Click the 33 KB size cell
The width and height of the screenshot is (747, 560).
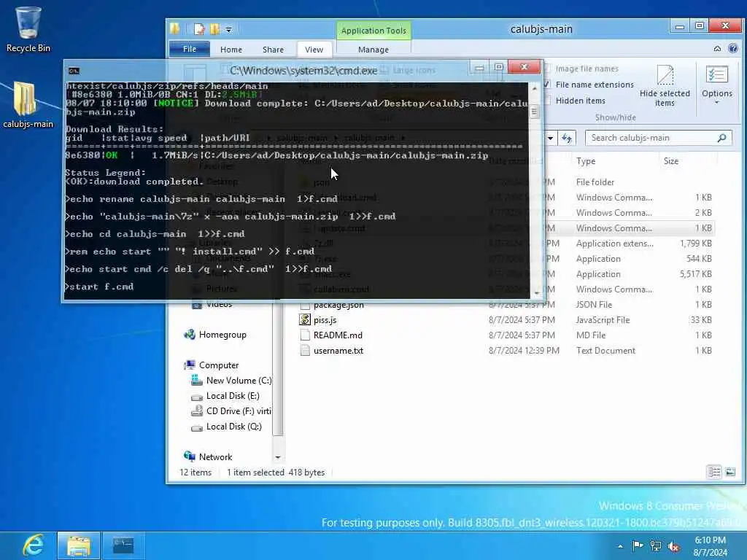pos(701,320)
